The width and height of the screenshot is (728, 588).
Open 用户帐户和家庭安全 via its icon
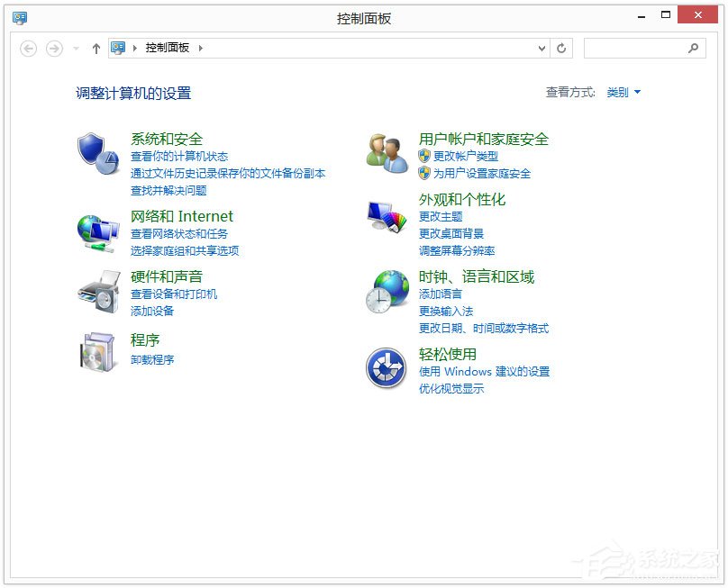pyautogui.click(x=387, y=152)
